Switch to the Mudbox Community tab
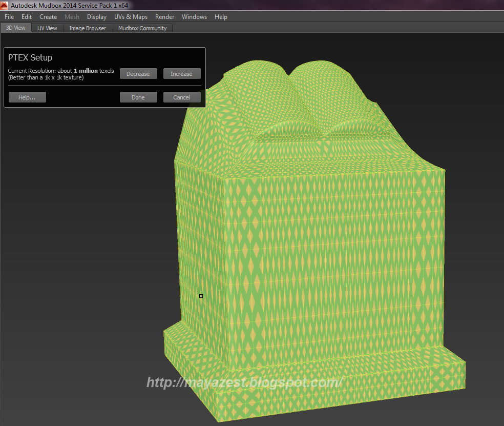 coord(142,28)
